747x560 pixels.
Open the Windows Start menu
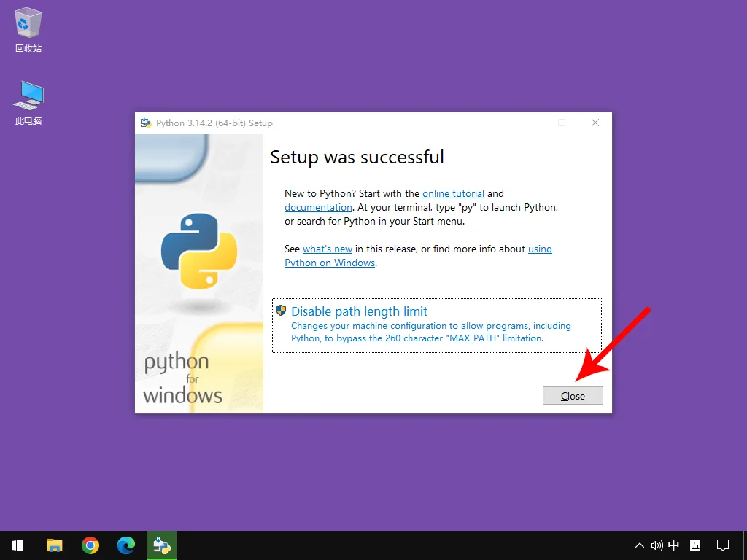pyautogui.click(x=18, y=545)
